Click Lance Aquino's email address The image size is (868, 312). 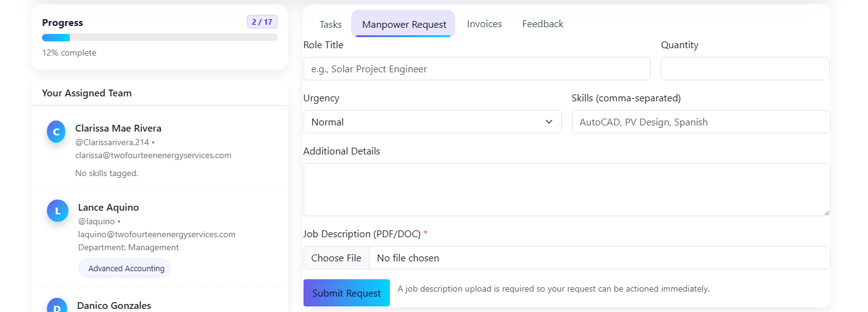coord(157,234)
